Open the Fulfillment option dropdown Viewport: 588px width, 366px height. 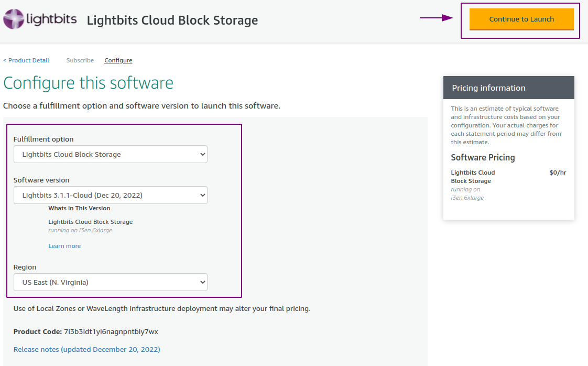click(x=110, y=154)
